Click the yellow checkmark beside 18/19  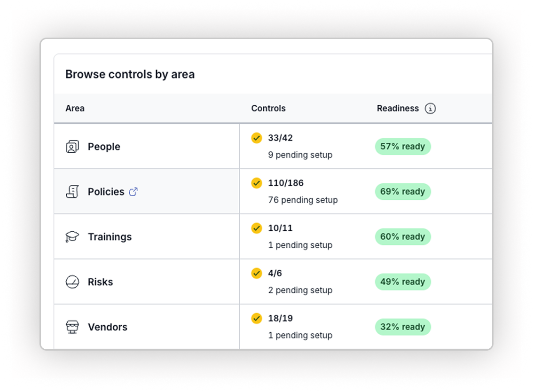click(x=257, y=318)
